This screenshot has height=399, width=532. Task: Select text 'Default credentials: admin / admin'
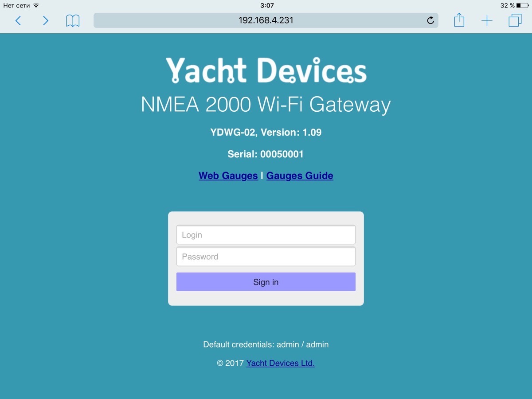point(266,344)
